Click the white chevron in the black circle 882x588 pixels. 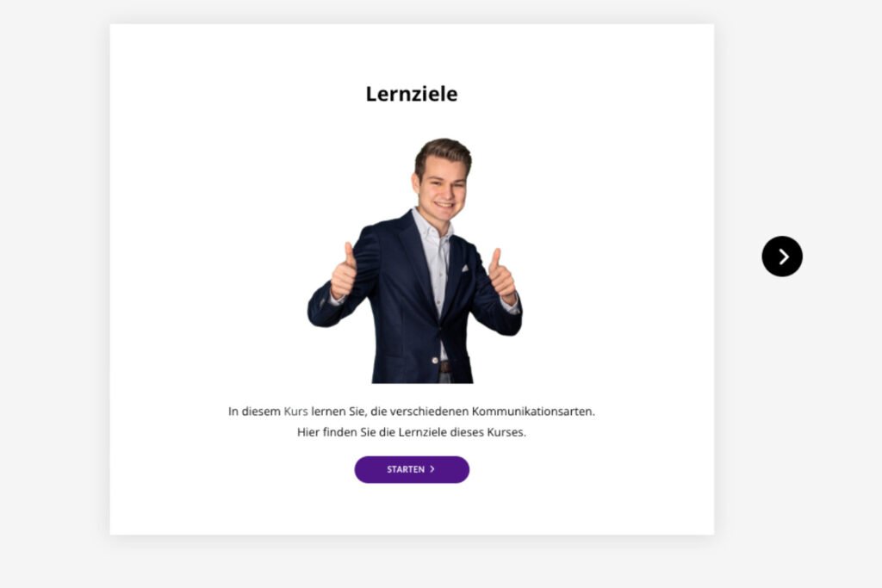pos(784,257)
